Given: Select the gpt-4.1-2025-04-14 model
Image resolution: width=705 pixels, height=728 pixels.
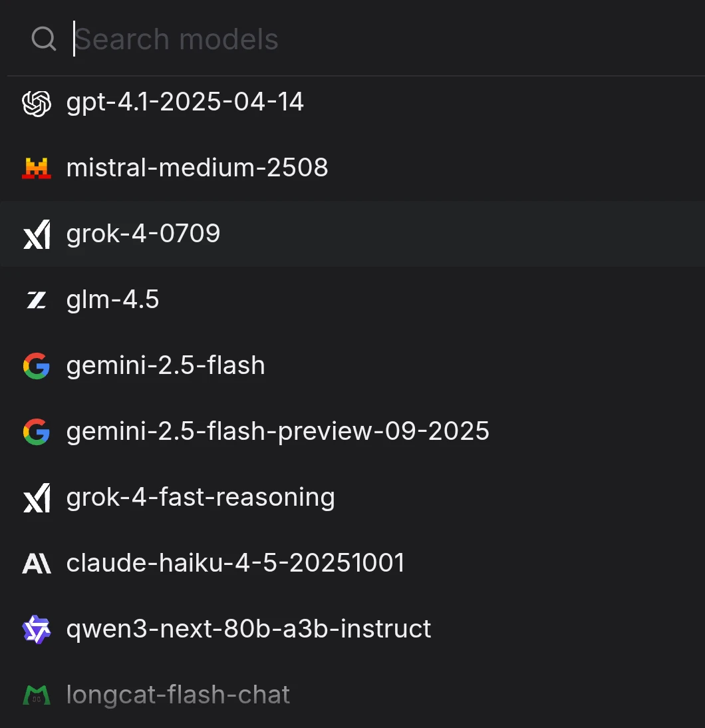Looking at the screenshot, I should pyautogui.click(x=185, y=102).
